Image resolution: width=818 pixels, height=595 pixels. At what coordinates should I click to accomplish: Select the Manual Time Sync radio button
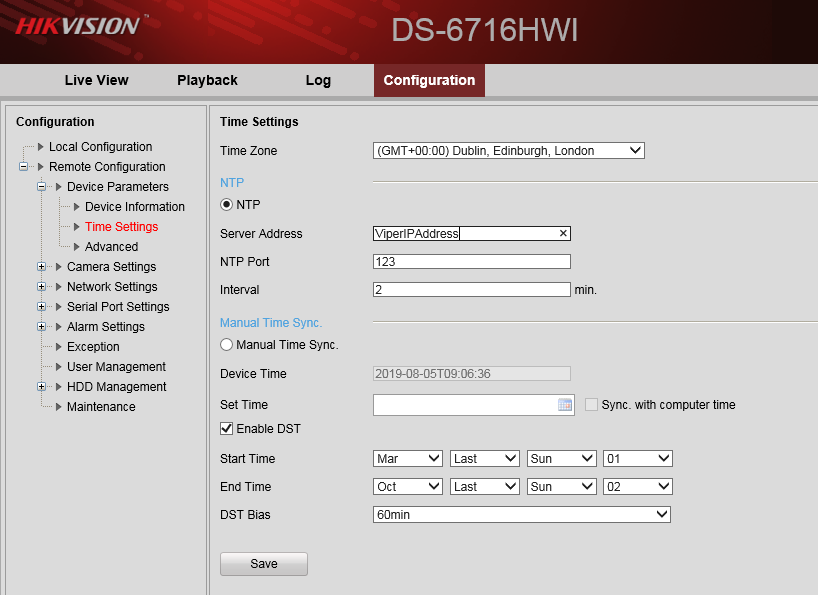[x=226, y=345]
